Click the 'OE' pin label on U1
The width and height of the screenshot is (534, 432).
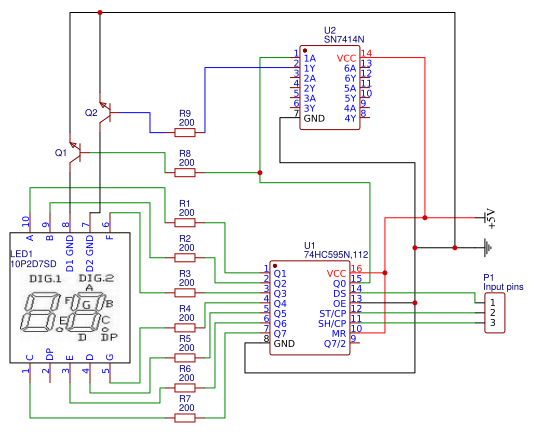point(339,304)
